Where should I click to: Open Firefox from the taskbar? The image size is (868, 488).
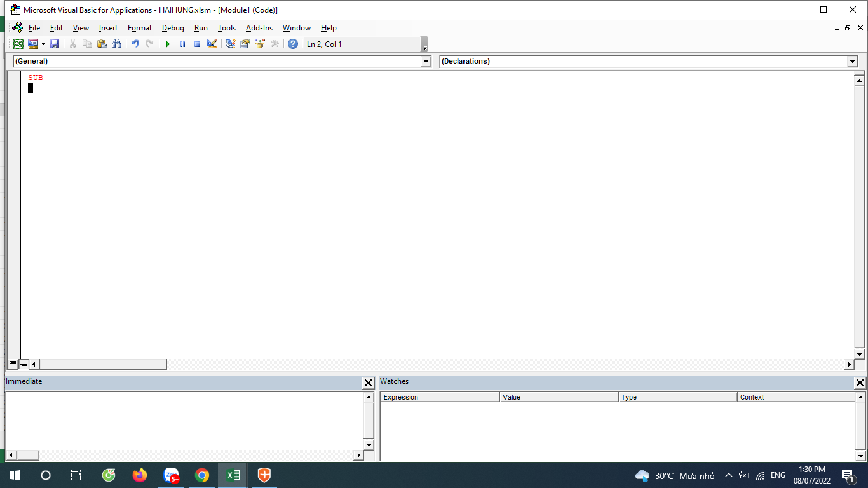tap(139, 475)
